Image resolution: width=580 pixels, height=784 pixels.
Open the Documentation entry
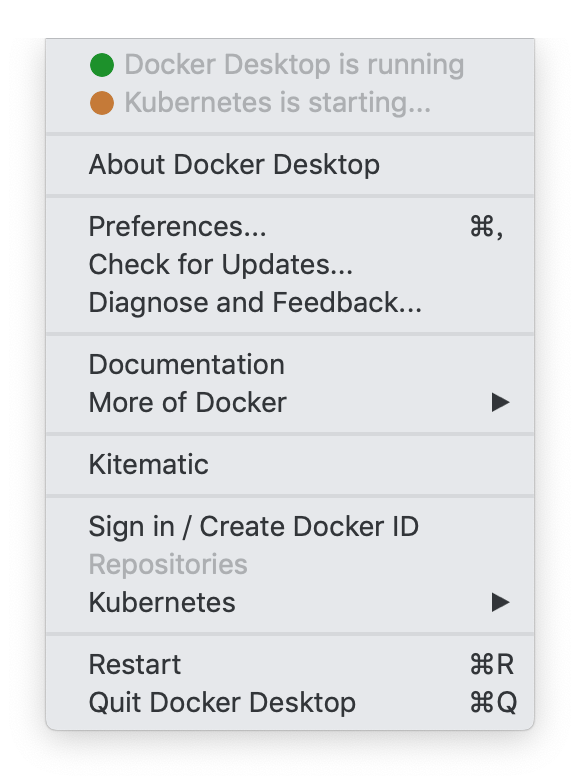[290, 364]
